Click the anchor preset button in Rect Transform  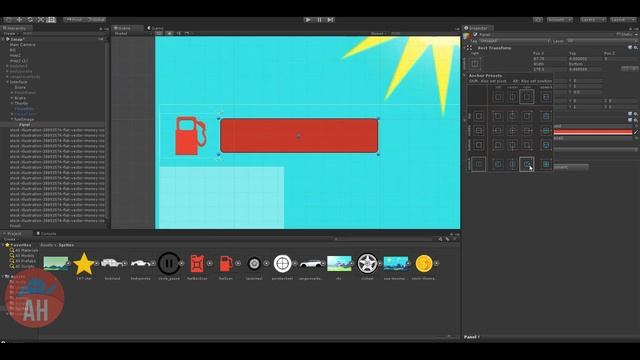pos(475,64)
